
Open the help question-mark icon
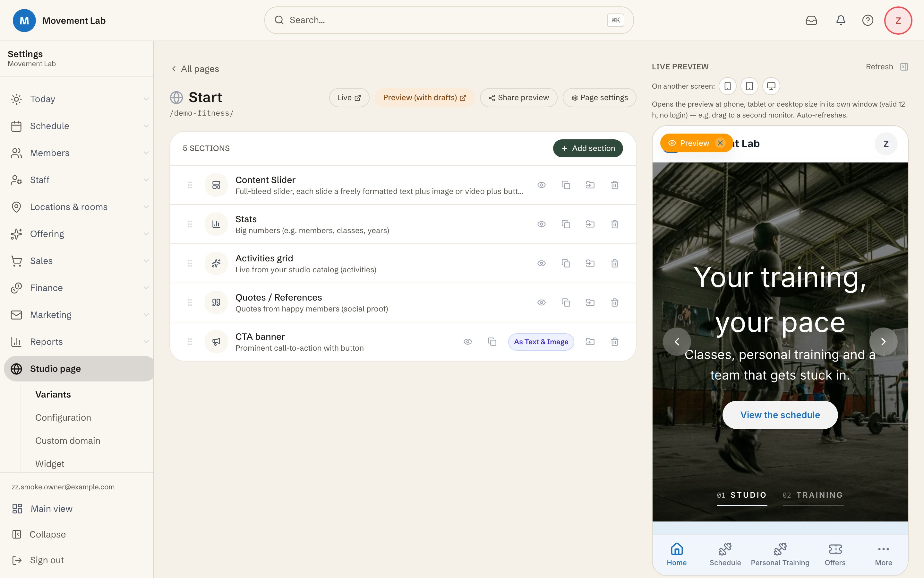coord(868,20)
